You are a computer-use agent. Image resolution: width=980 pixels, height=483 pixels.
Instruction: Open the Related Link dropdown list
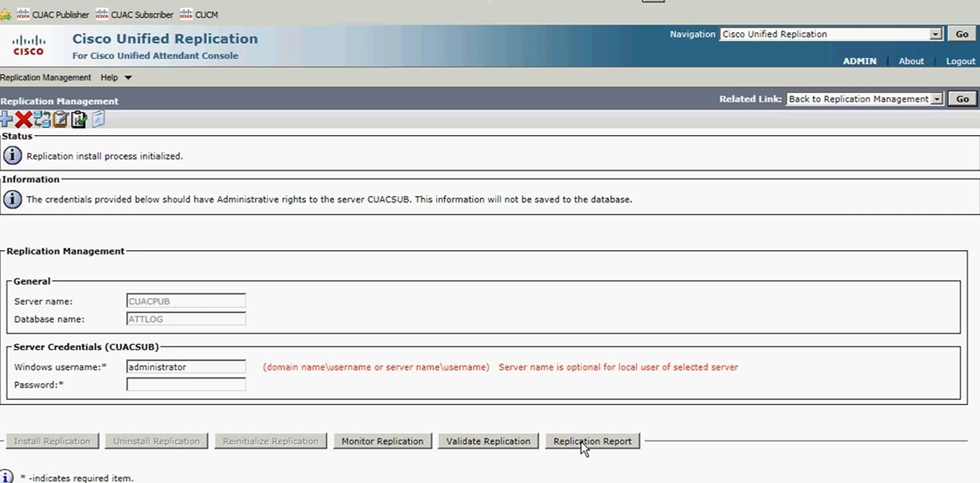(937, 98)
